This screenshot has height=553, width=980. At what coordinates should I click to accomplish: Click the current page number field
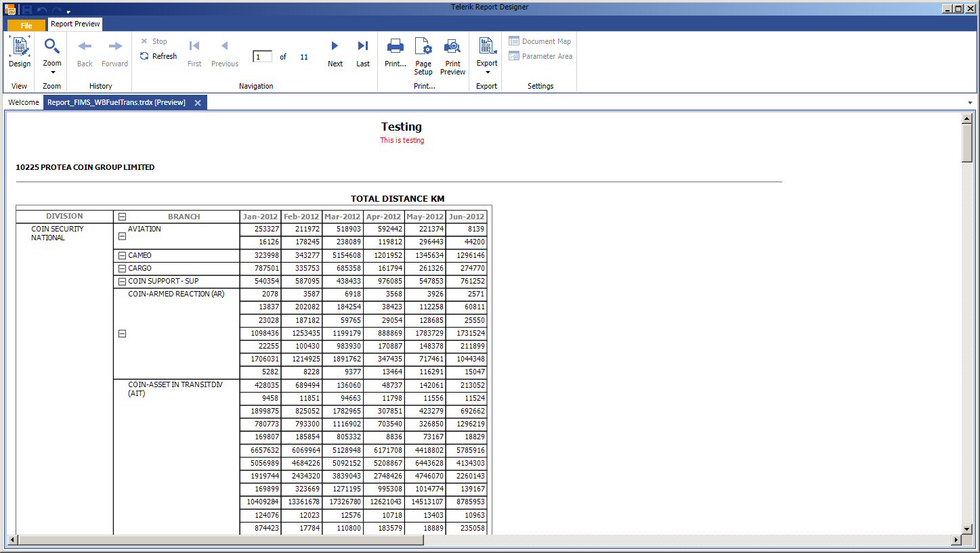pos(262,57)
